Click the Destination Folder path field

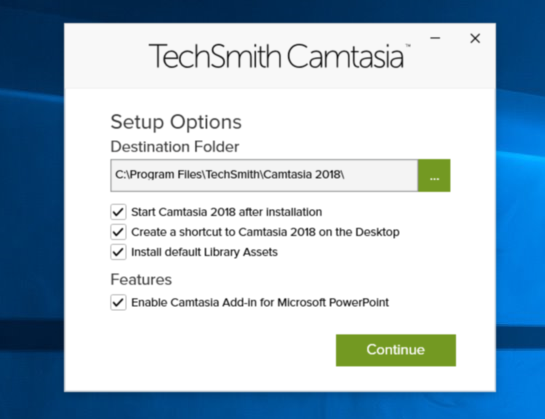tap(264, 176)
